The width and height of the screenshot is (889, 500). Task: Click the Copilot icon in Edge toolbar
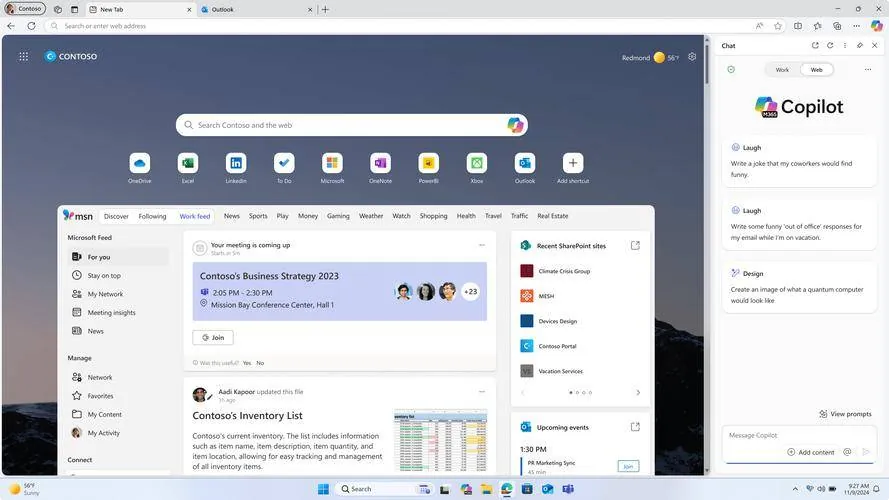pos(877,26)
